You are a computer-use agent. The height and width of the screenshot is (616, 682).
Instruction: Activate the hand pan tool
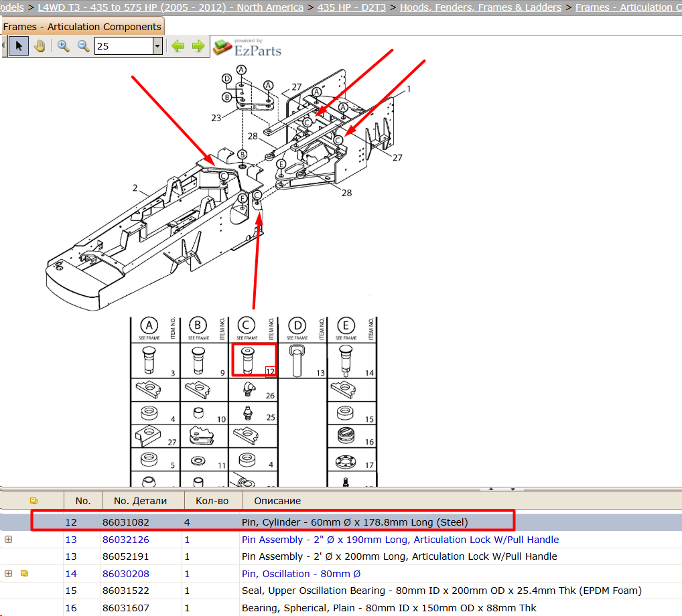(40, 46)
